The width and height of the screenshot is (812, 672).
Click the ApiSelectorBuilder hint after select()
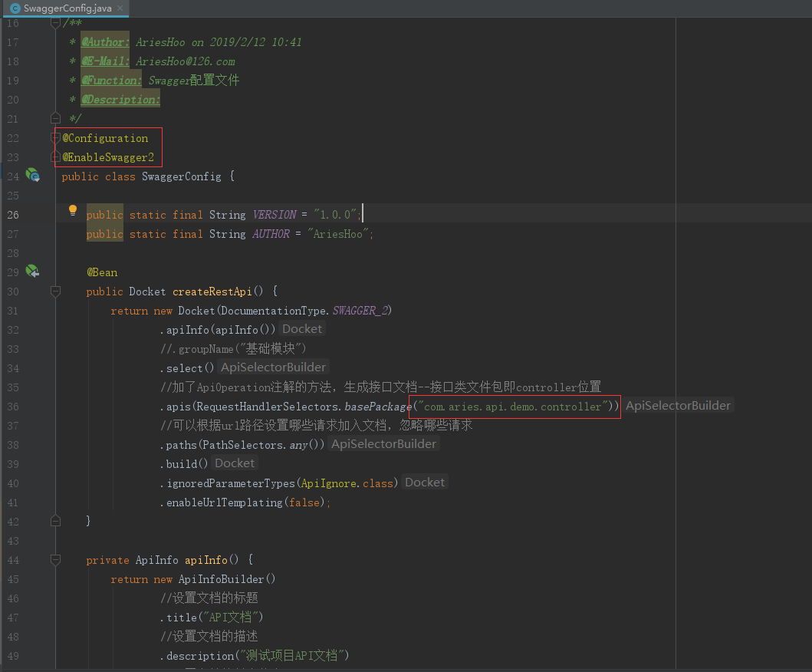(274, 367)
